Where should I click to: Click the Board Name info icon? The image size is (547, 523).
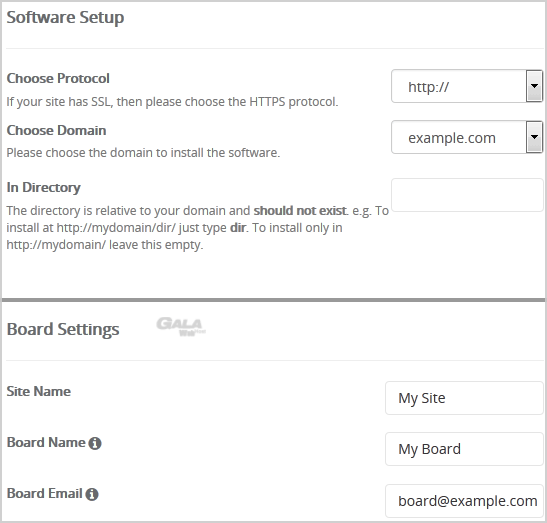pyautogui.click(x=95, y=443)
